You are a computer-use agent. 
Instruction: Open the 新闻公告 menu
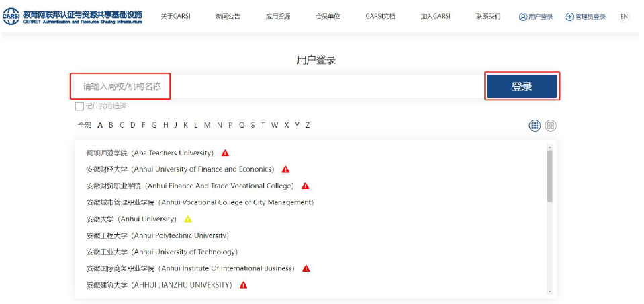pyautogui.click(x=228, y=16)
